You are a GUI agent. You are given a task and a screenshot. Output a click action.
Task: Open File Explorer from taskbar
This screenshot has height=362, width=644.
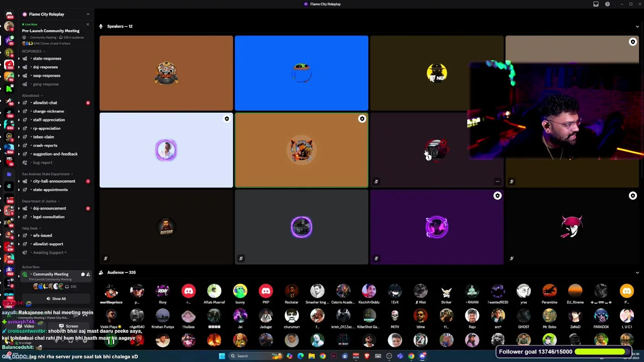[x=311, y=356]
